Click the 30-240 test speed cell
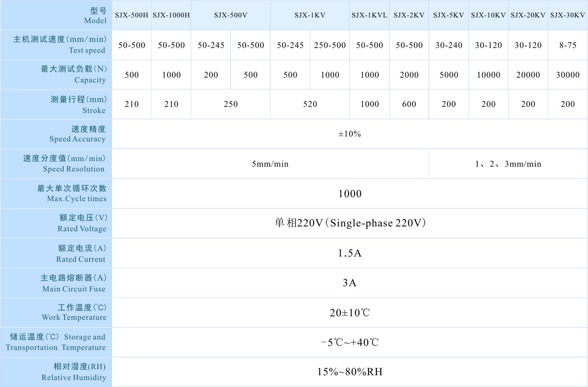The height and width of the screenshot is (387, 588). (449, 45)
